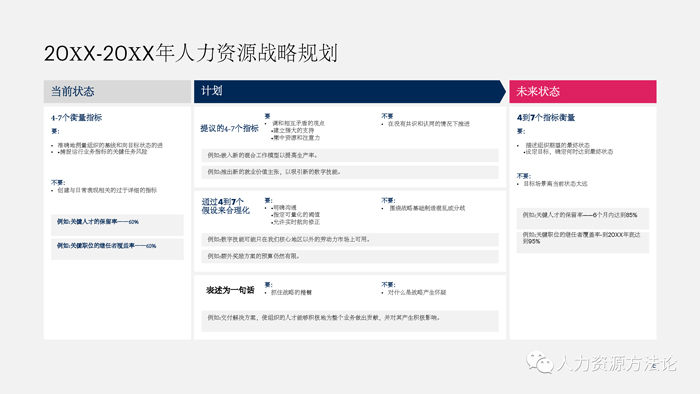The image size is (700, 394).
Task: Select example '例如:交付解决方案,使组织的人才'
Action: [350, 321]
